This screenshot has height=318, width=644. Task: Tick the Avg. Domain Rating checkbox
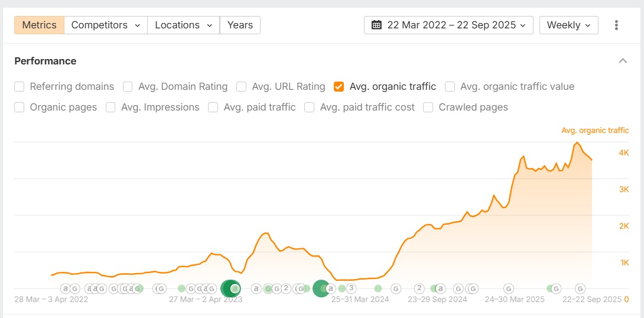pyautogui.click(x=128, y=87)
